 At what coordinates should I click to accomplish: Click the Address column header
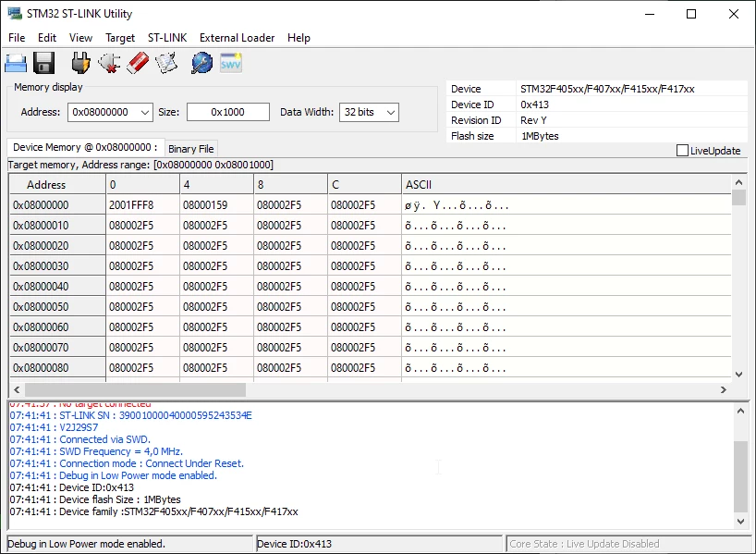[x=57, y=185]
